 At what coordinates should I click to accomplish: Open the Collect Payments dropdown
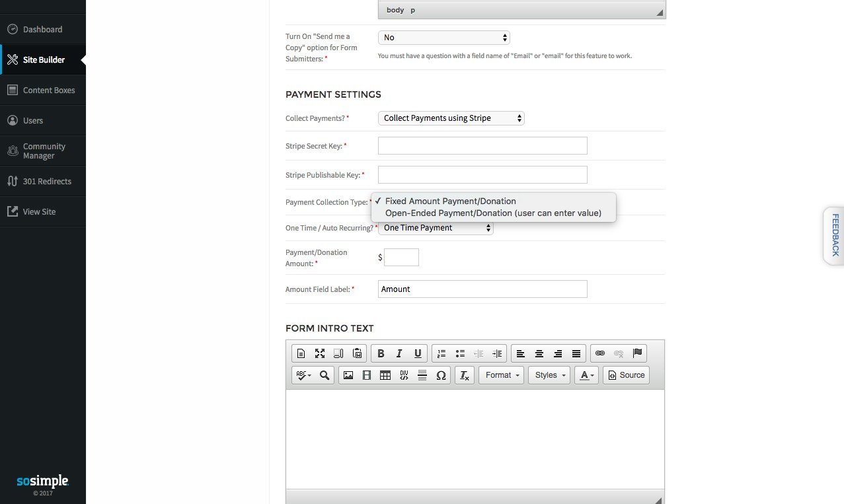(451, 118)
